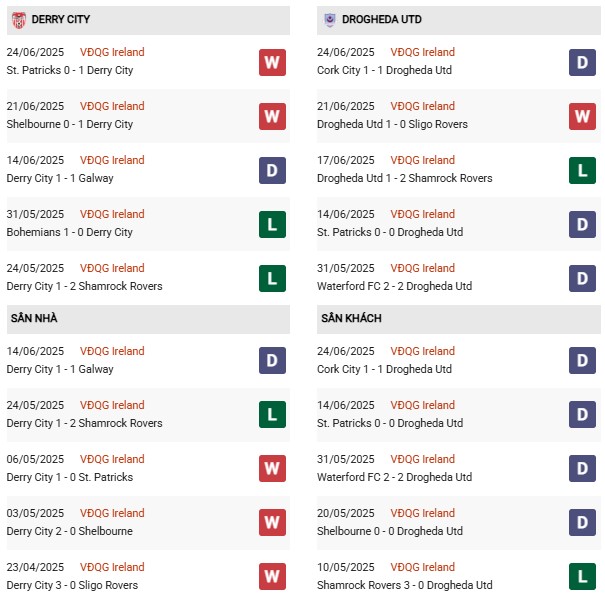Open VĐQG Ireland link for Shelbourne 0-1 Derry City
Image resolution: width=605 pixels, height=597 pixels.
[112, 106]
